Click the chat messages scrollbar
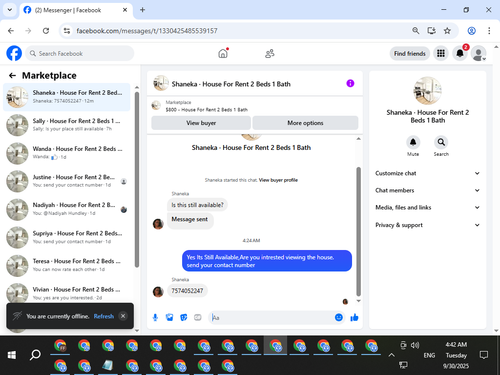Image resolution: width=500 pixels, height=375 pixels. (359, 232)
